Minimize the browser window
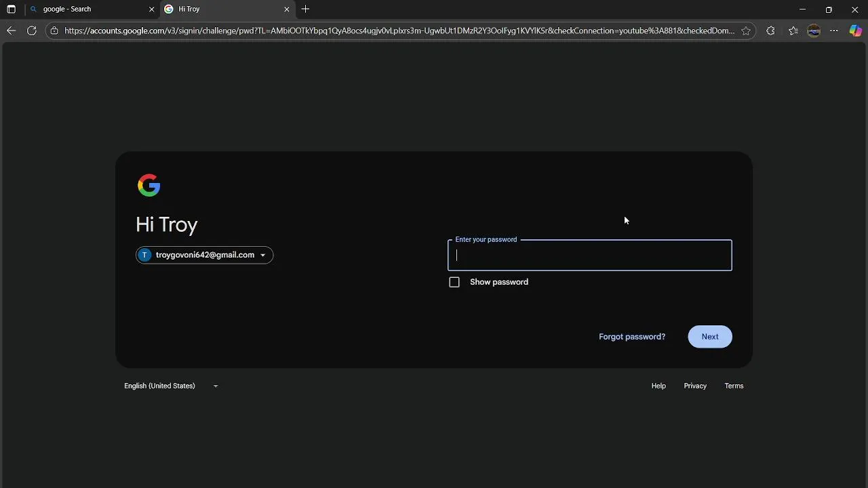This screenshot has width=868, height=488. [802, 9]
